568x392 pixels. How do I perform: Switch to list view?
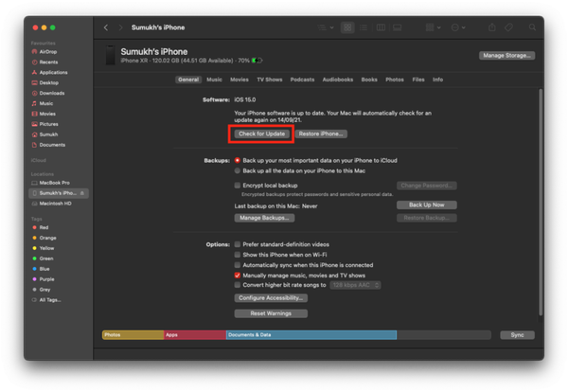364,27
